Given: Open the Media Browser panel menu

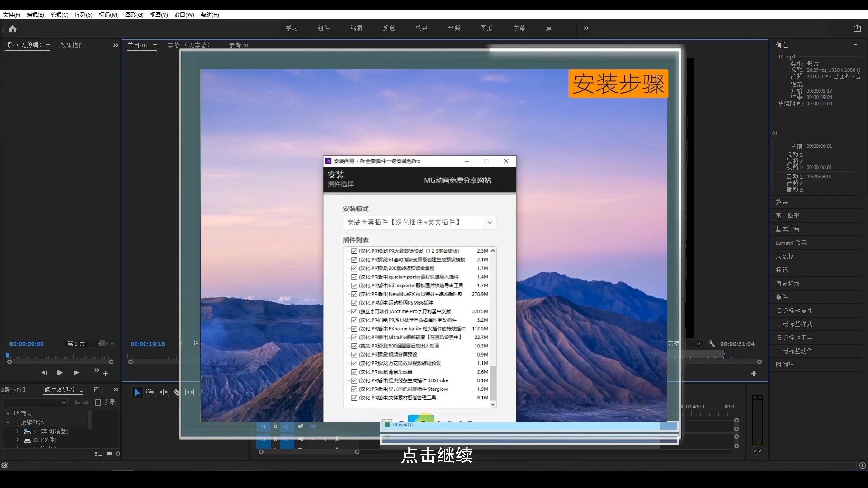Looking at the screenshot, I should tap(81, 390).
